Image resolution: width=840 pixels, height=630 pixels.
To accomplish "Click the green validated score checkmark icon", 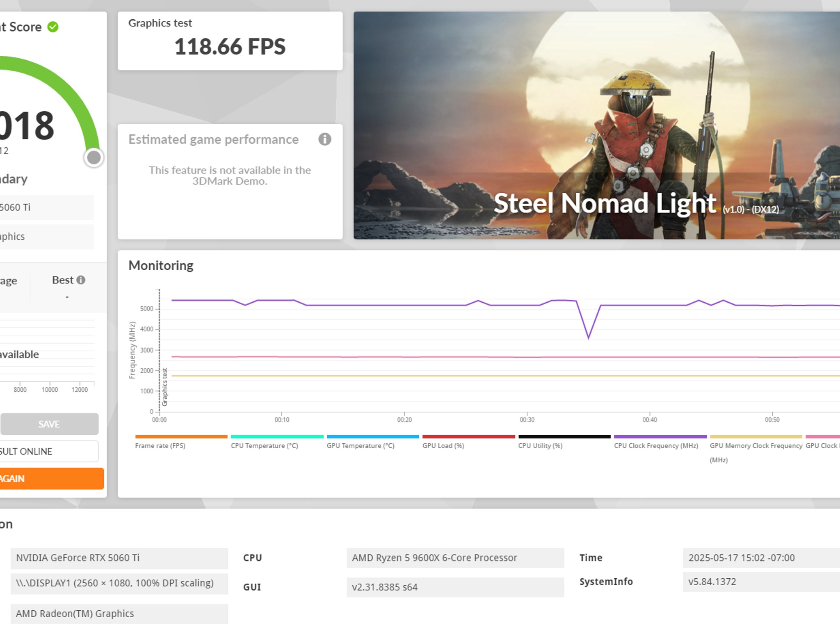I will click(53, 27).
